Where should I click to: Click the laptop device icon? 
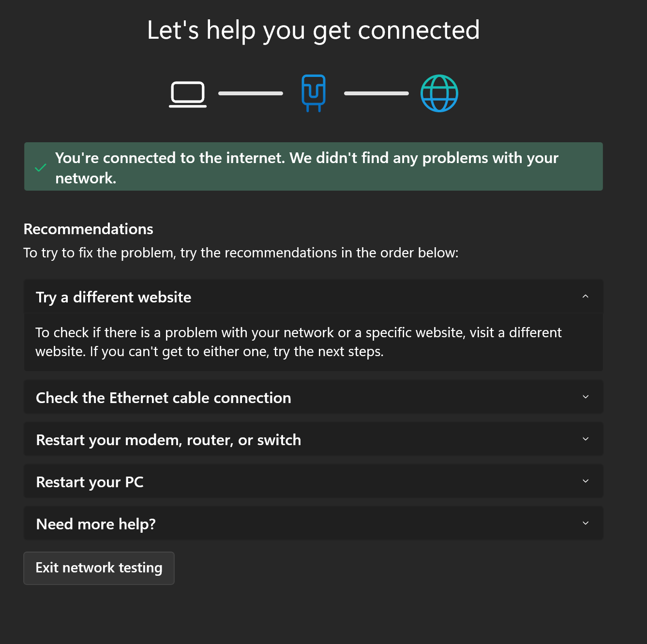(x=188, y=94)
